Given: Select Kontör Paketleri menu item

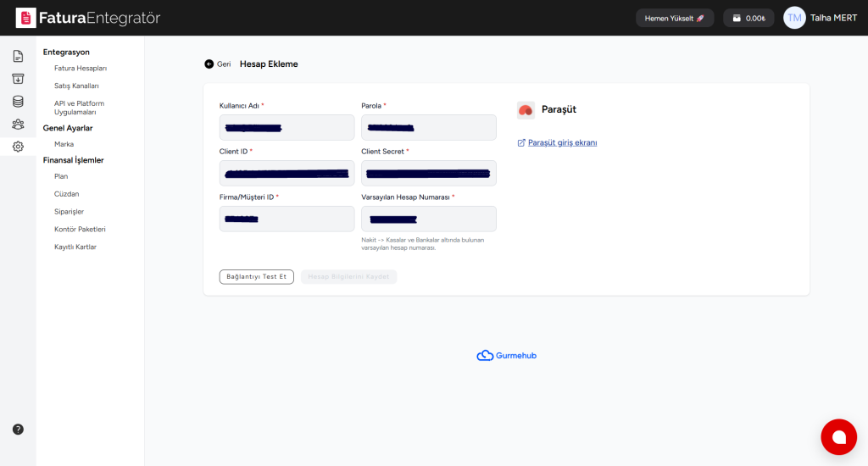Looking at the screenshot, I should [80, 229].
